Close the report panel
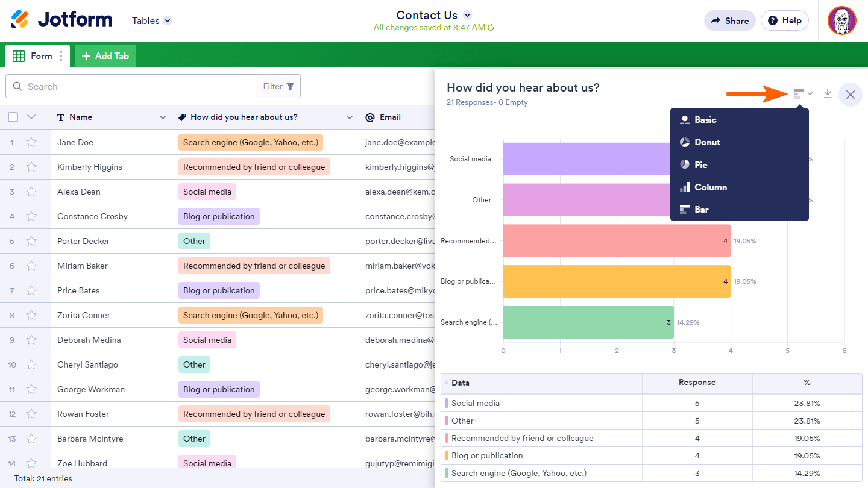The width and height of the screenshot is (868, 488). tap(851, 95)
